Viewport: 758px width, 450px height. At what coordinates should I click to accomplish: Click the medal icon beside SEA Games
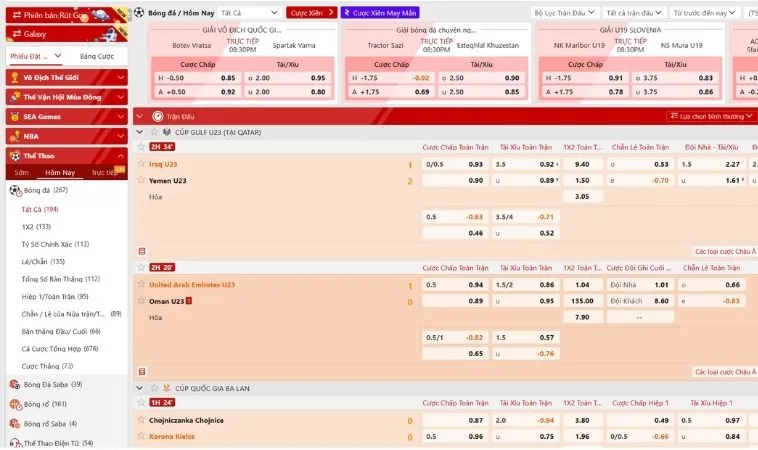pyautogui.click(x=15, y=116)
